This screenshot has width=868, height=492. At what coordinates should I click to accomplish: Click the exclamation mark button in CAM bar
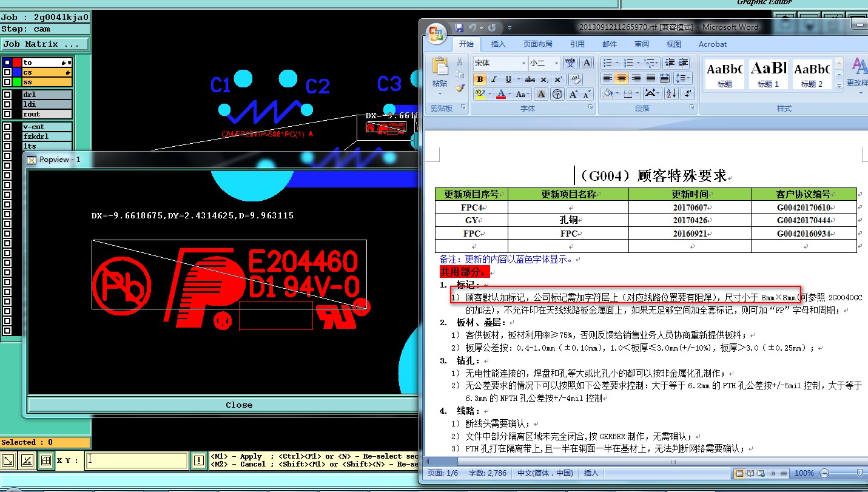(199, 460)
